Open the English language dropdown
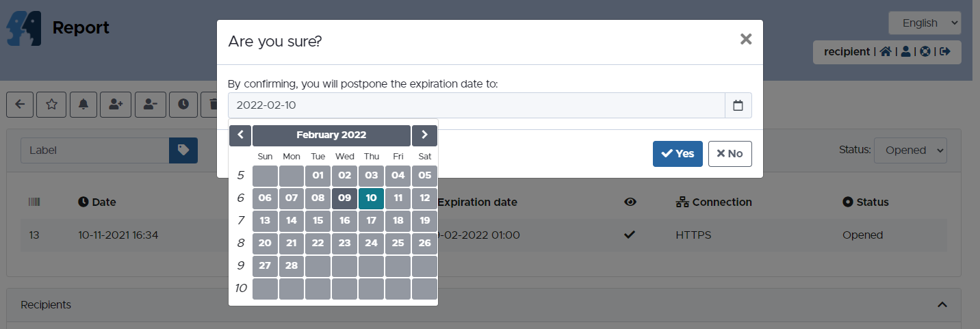The width and height of the screenshot is (980, 329). (925, 23)
